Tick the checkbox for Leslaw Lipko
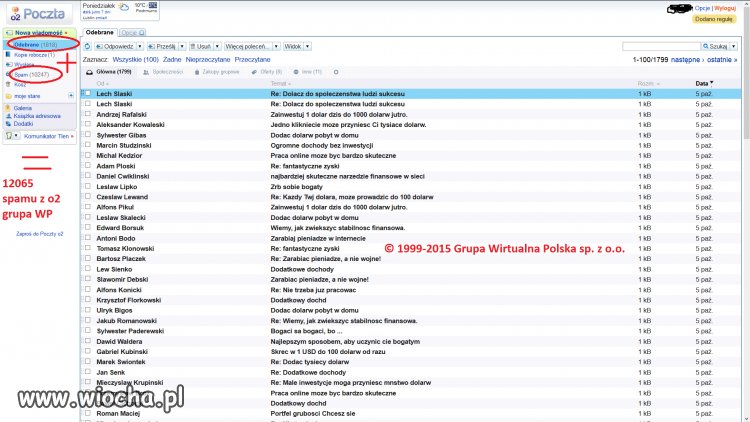750x422 pixels. 88,186
